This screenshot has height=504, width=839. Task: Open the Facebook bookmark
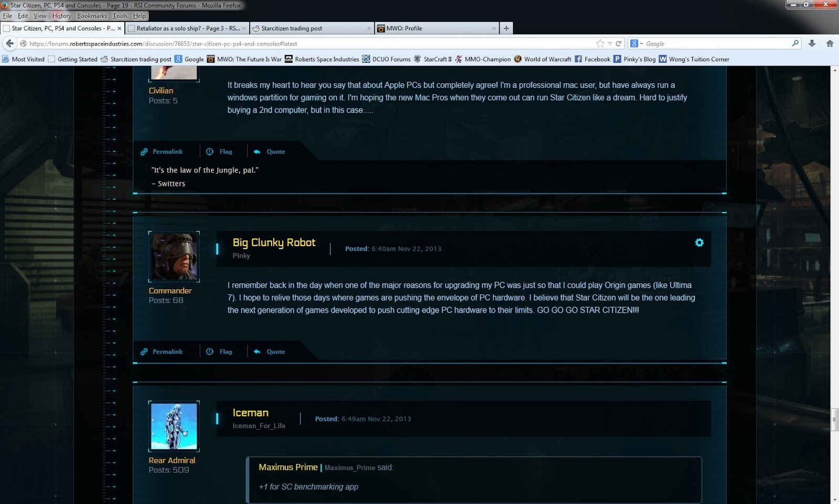[593, 59]
